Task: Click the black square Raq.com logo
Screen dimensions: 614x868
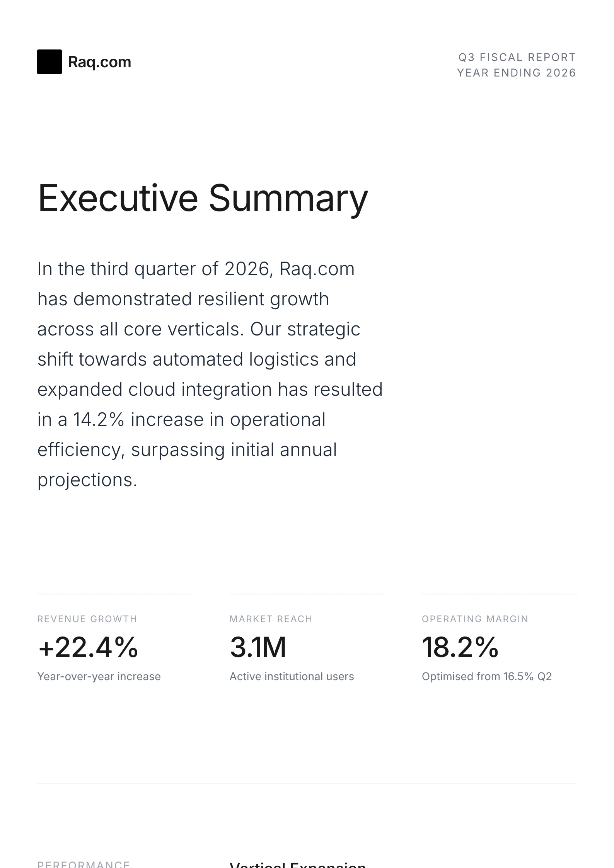Action: coord(49,62)
